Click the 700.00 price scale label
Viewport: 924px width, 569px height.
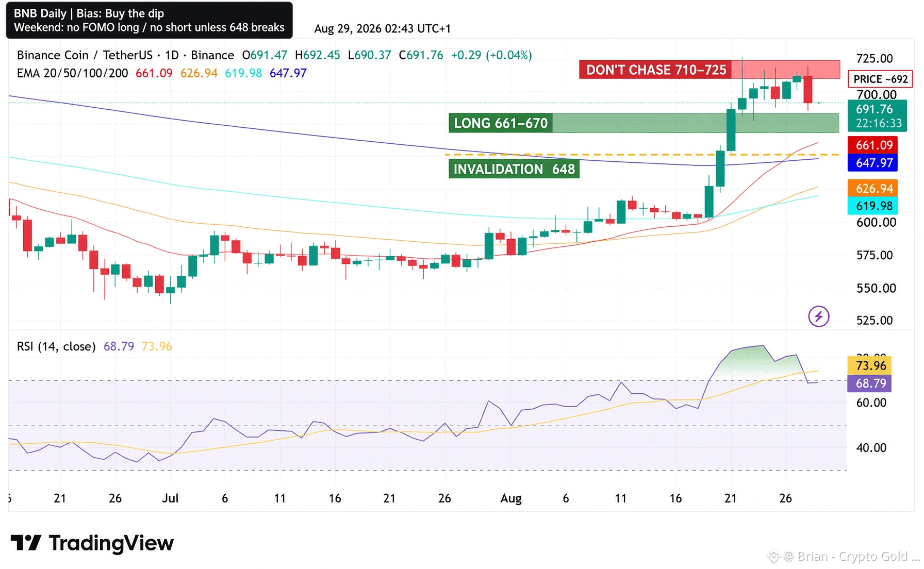click(877, 94)
